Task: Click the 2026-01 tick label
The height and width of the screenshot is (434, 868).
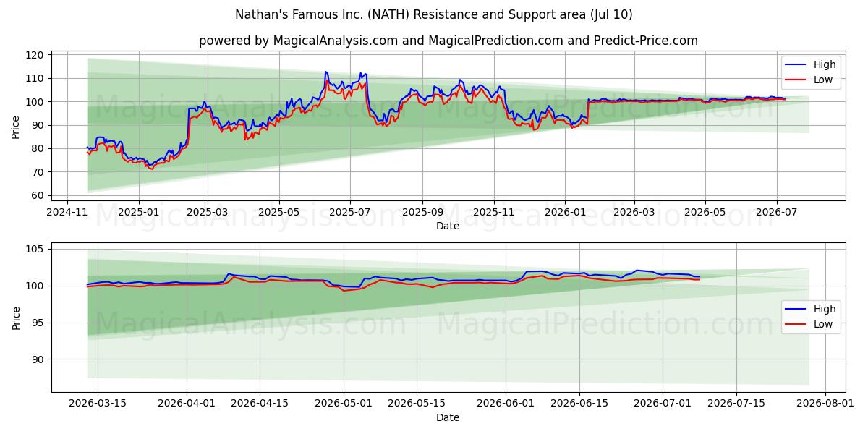Action: (x=565, y=213)
